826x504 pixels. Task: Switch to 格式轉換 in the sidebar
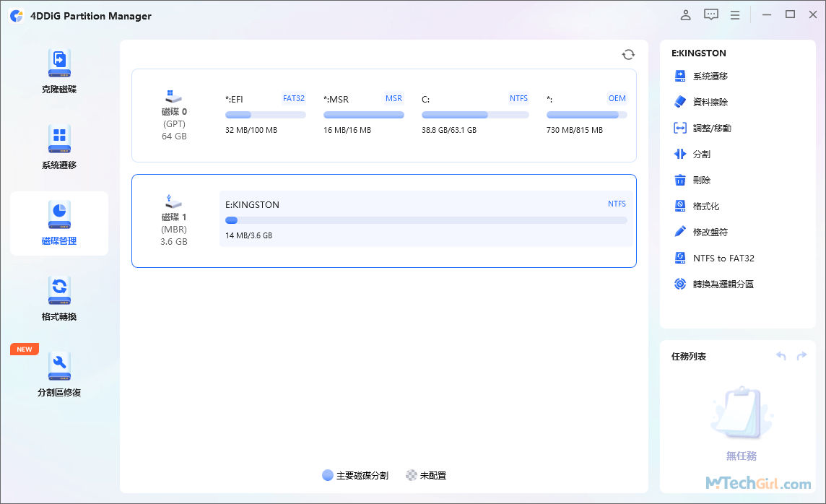point(58,297)
